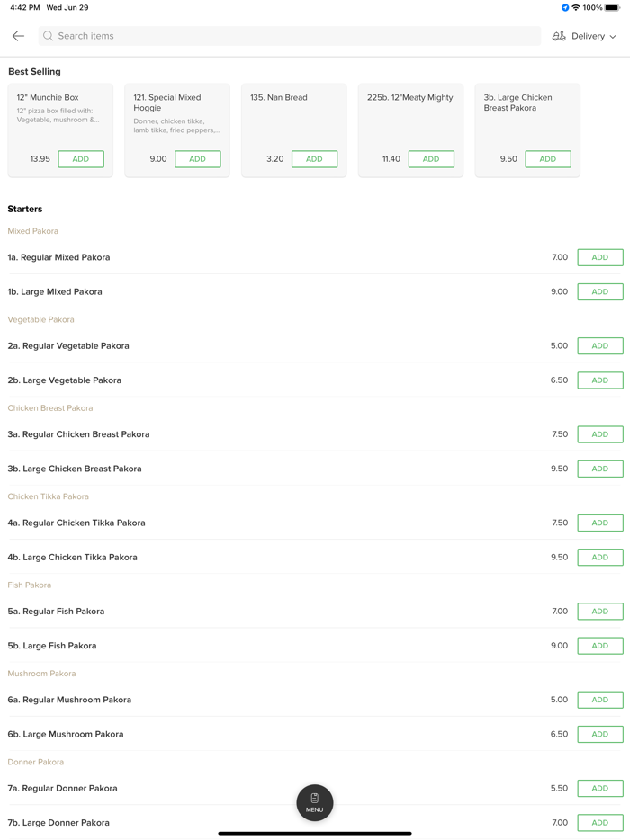Open 121. Special Mixed Hoggie card title

point(167,103)
